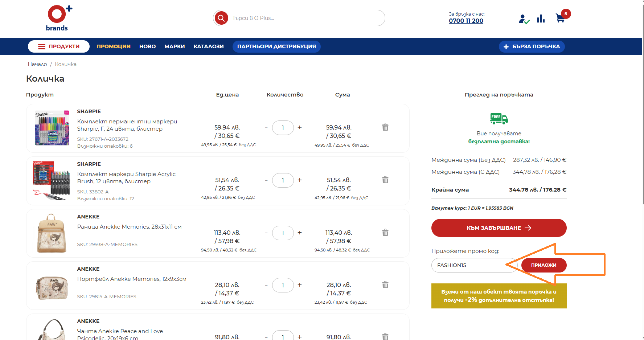Viewport: 644px width, 340px height.
Task: Open the shopping cart icon
Action: pos(560,18)
